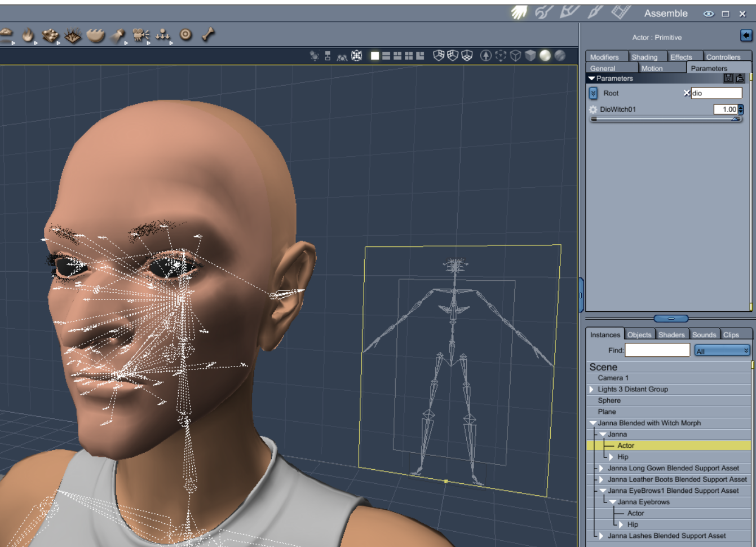Click the blue back arrow in properties panel
This screenshot has width=756, height=547.
pyautogui.click(x=746, y=36)
